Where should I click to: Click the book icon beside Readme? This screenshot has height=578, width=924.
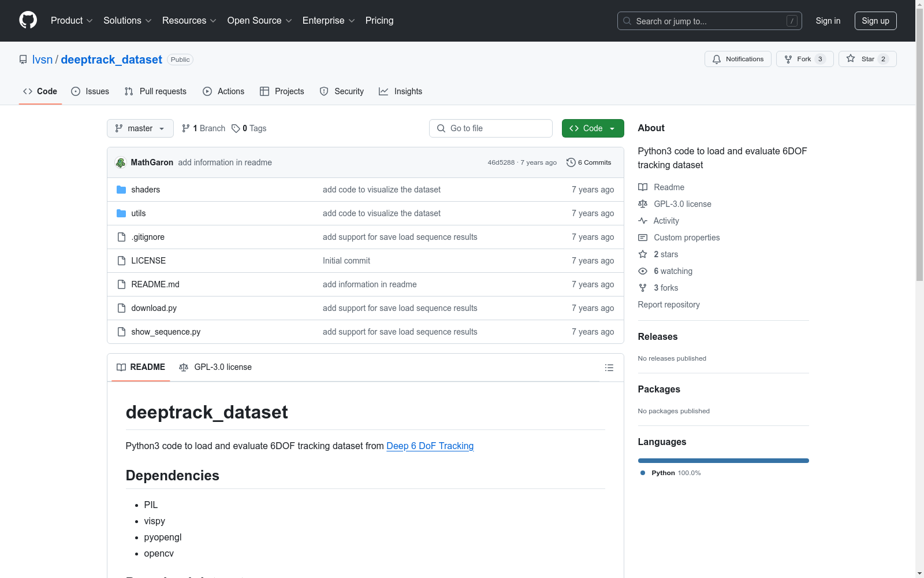tap(643, 187)
